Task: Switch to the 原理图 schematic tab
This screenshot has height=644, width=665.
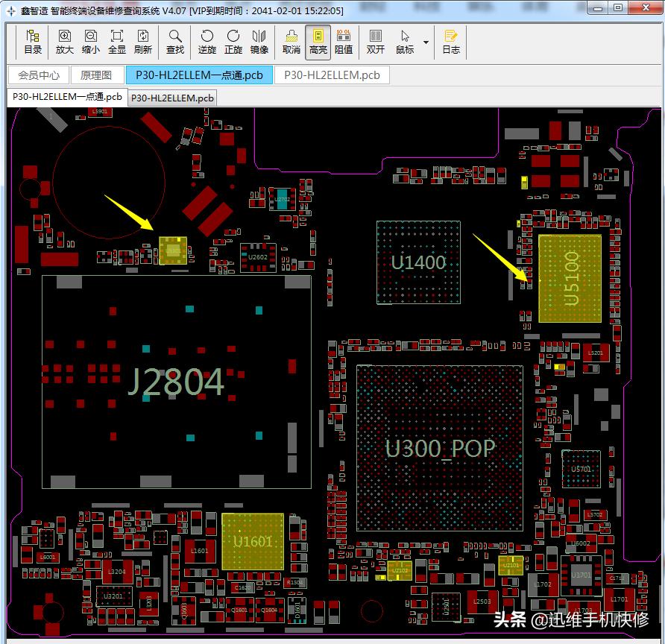Action: 96,75
